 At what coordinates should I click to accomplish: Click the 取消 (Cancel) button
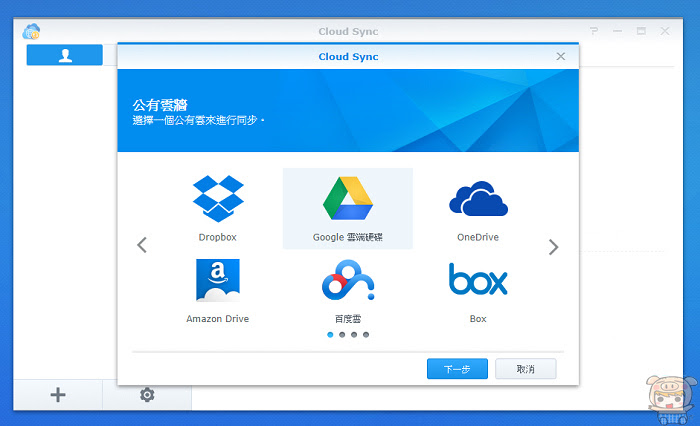526,369
